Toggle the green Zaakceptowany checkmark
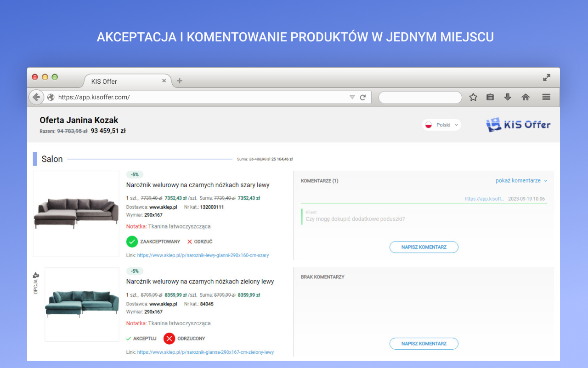Image resolution: width=588 pixels, height=368 pixels. coord(132,241)
